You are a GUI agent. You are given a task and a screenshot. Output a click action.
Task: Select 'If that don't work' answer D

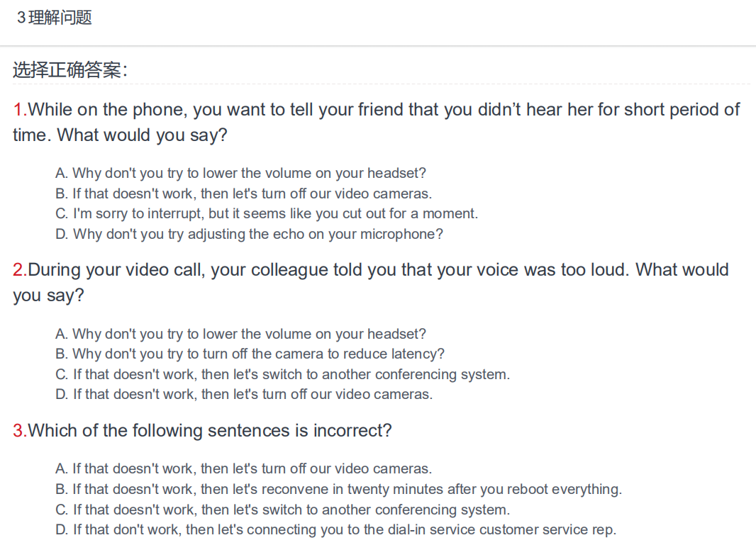pyautogui.click(x=335, y=529)
